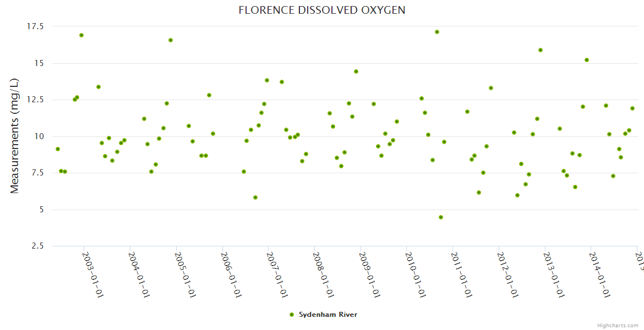Pick the 16.5 mg/L point just before 2005
The height and width of the screenshot is (330, 644).
point(171,40)
